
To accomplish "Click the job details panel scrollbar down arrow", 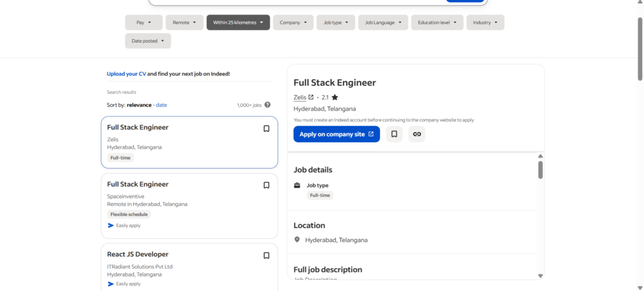I will coord(540,275).
